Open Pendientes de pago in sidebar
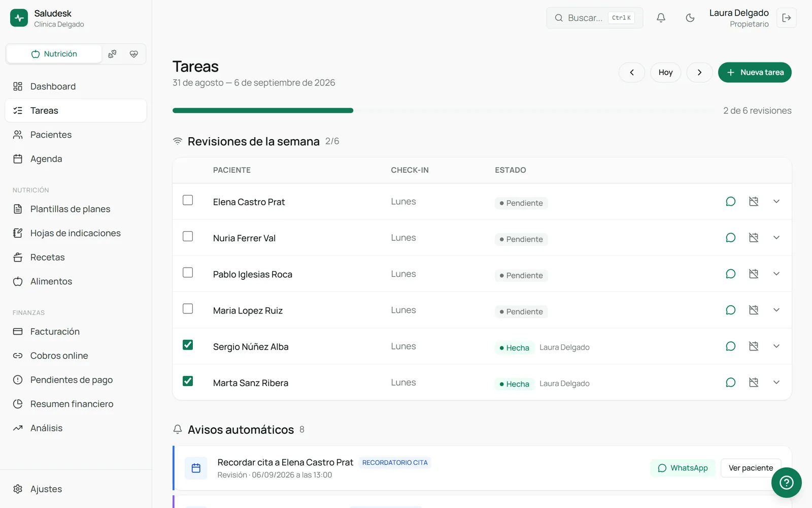Image resolution: width=812 pixels, height=508 pixels. [76, 380]
